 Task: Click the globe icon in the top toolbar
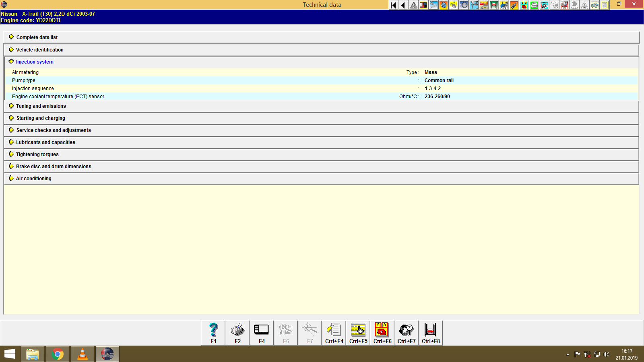pos(443,5)
